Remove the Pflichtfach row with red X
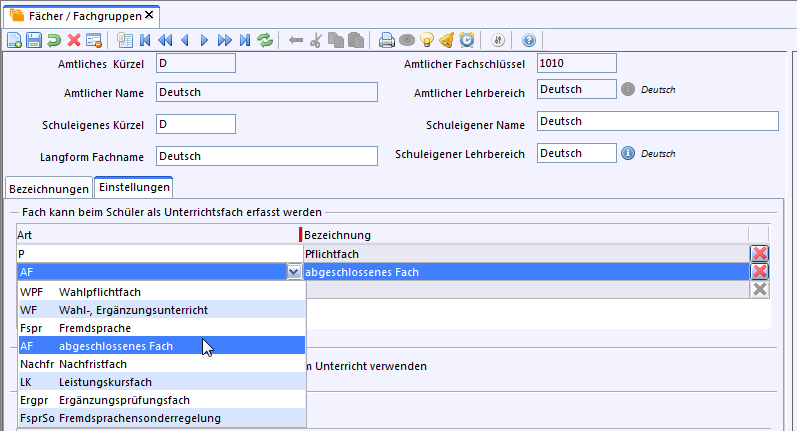Image resolution: width=797 pixels, height=431 pixels. [x=760, y=254]
